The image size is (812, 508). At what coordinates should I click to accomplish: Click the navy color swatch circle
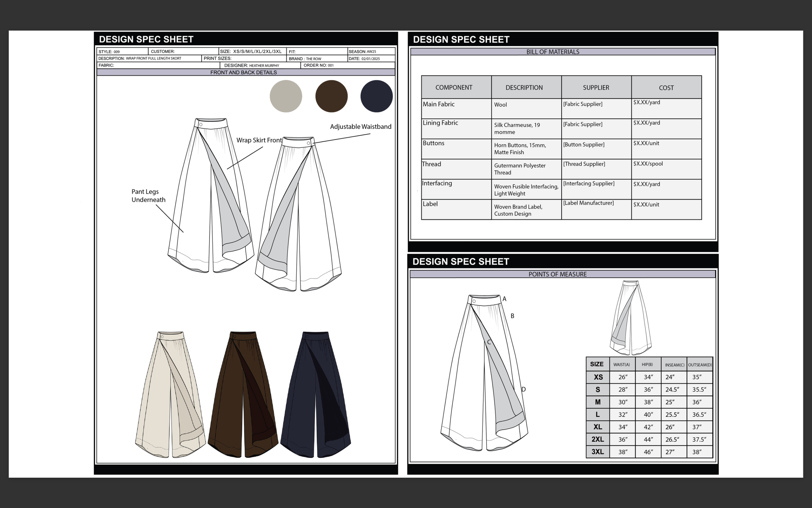[x=376, y=96]
